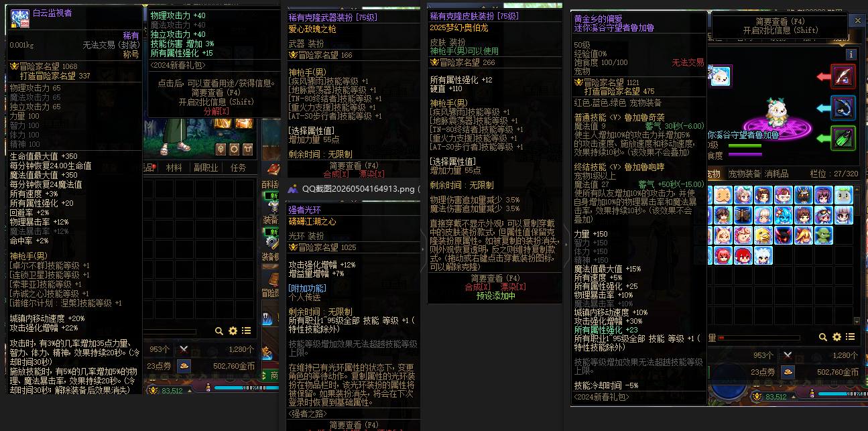Switch to the 材料 inventory tab
The width and height of the screenshot is (868, 431).
click(174, 168)
